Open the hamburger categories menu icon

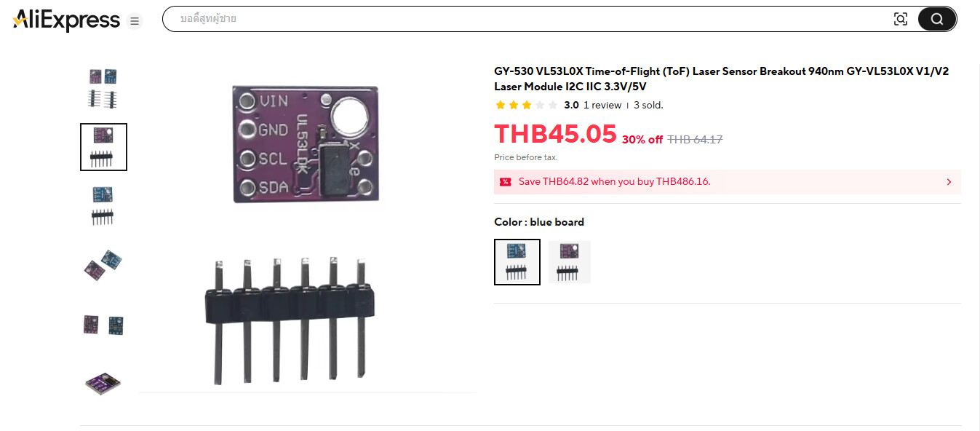point(135,21)
